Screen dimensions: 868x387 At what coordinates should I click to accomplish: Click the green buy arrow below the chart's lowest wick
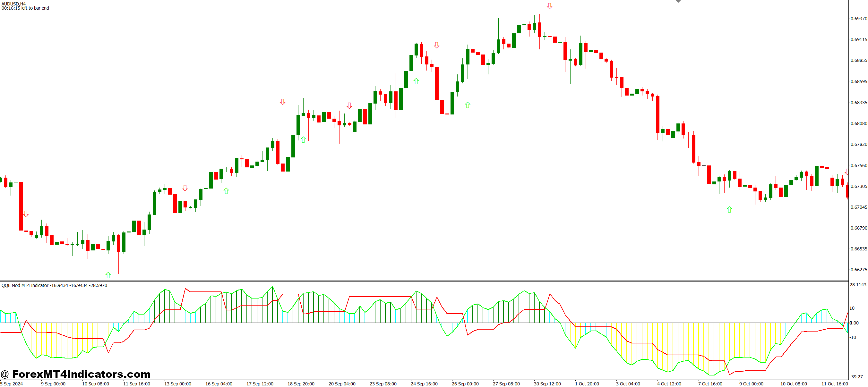[x=108, y=275]
